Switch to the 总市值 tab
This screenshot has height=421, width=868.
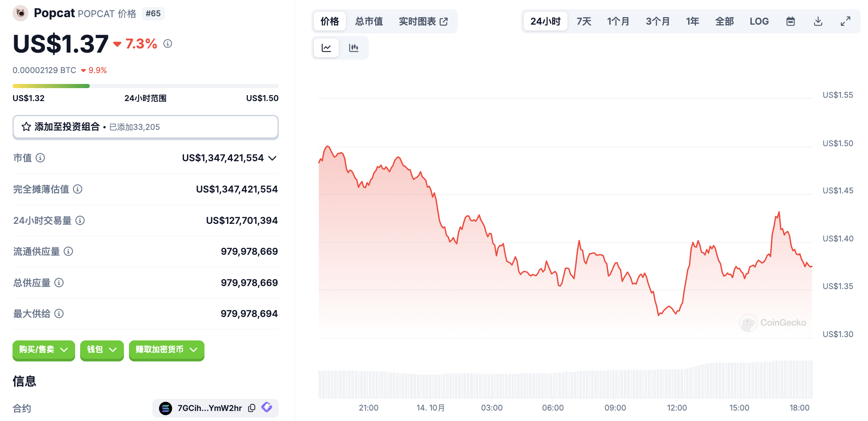click(x=369, y=21)
